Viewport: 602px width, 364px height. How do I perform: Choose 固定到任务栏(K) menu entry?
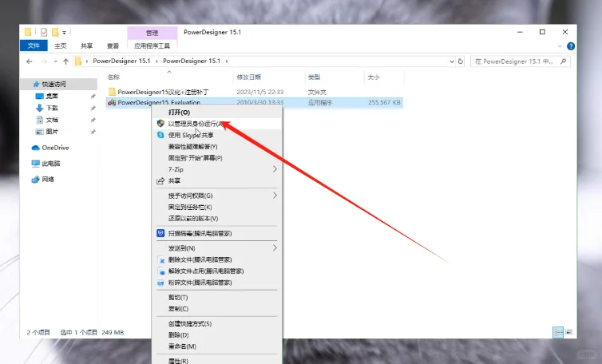[x=217, y=207]
